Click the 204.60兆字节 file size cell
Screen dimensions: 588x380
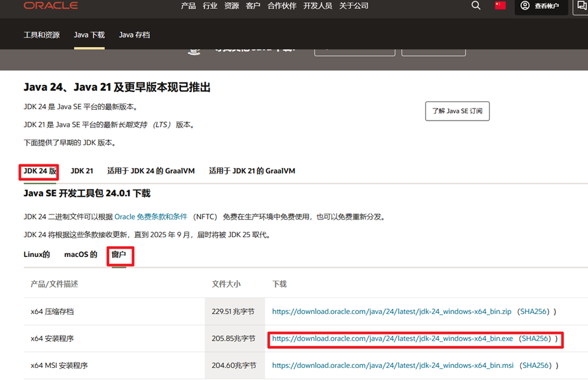click(x=234, y=365)
